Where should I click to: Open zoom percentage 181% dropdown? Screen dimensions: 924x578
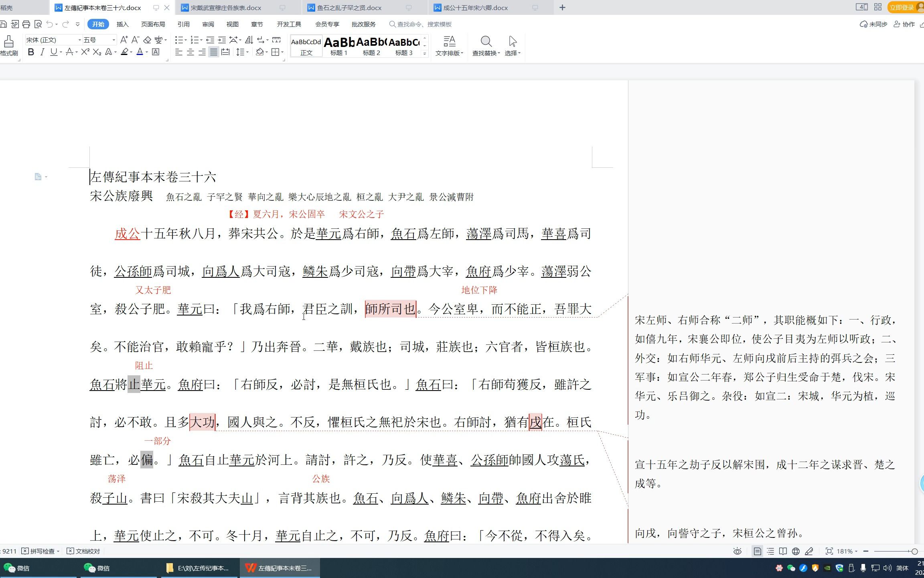coord(847,551)
